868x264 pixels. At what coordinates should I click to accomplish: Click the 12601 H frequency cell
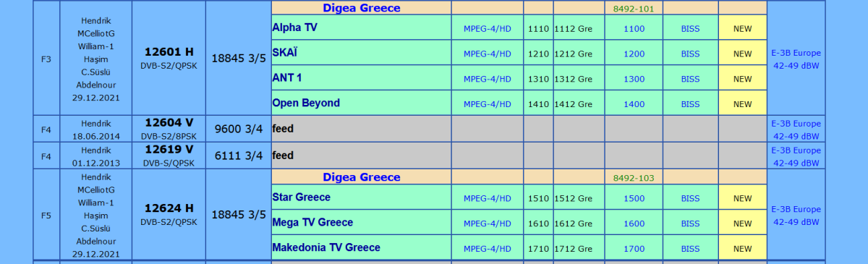coord(169,59)
